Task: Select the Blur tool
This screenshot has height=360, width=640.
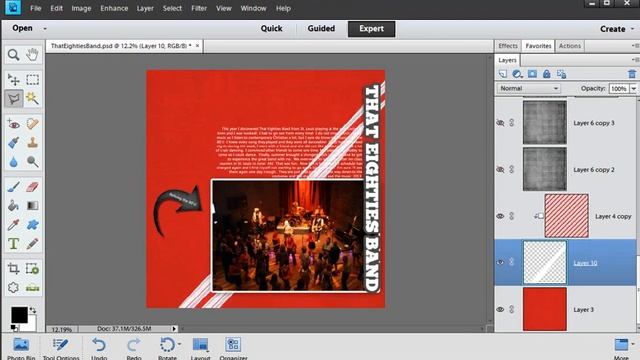Action: pyautogui.click(x=13, y=162)
